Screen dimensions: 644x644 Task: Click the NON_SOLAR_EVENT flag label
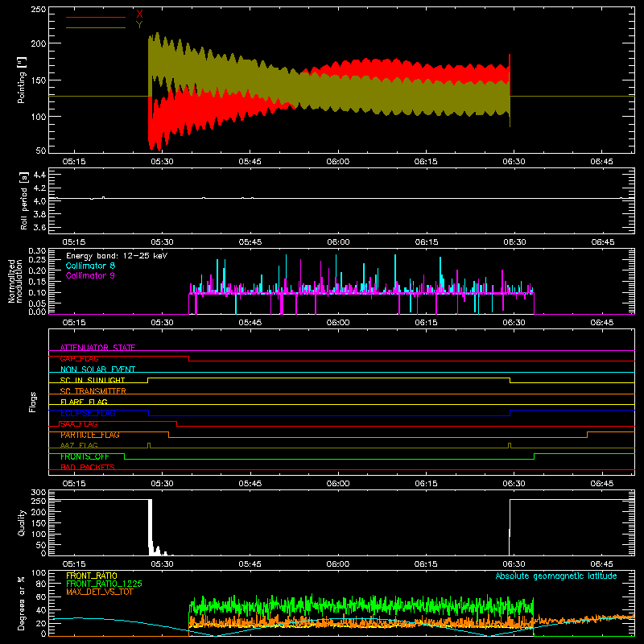97,369
